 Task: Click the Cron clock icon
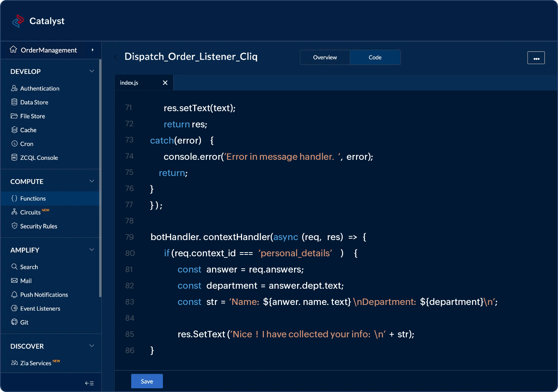tap(14, 144)
